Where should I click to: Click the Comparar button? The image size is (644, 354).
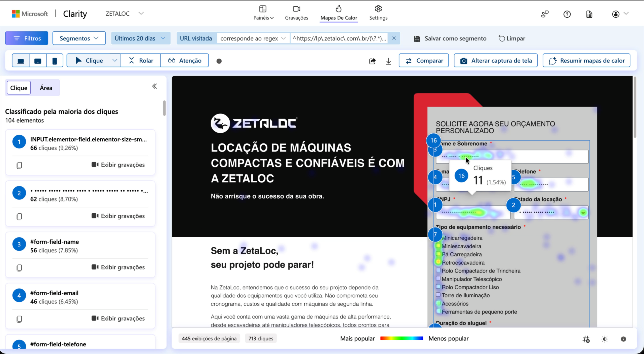click(424, 60)
